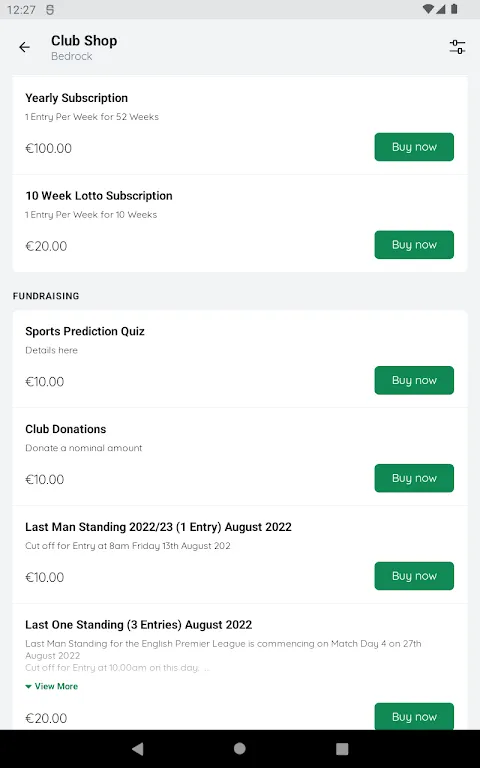Expand View More under Last One Standing
This screenshot has width=480, height=768.
pos(51,686)
